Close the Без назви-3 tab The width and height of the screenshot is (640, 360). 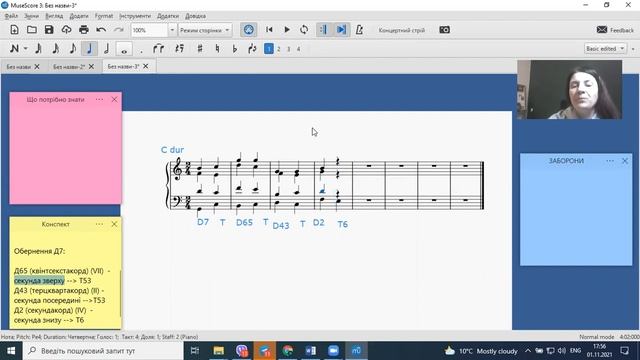click(x=146, y=66)
